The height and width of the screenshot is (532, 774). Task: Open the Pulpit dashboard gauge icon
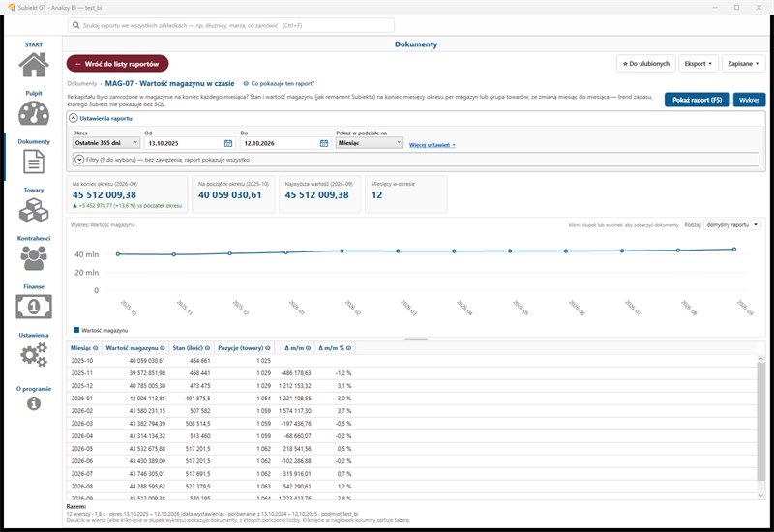34,113
